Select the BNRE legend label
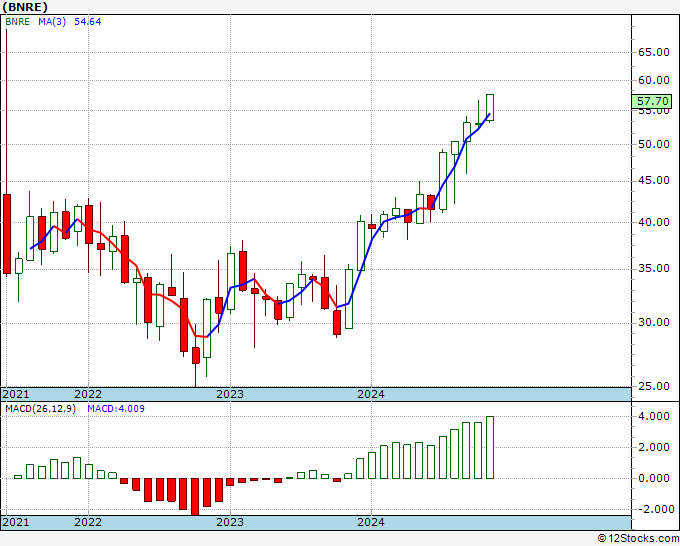Viewport: 680px width, 546px height. click(x=17, y=21)
